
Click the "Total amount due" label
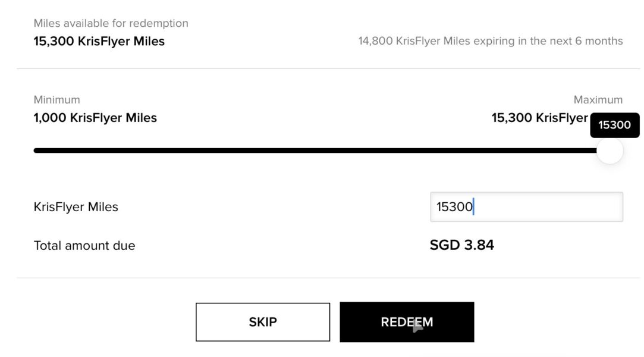pyautogui.click(x=84, y=245)
